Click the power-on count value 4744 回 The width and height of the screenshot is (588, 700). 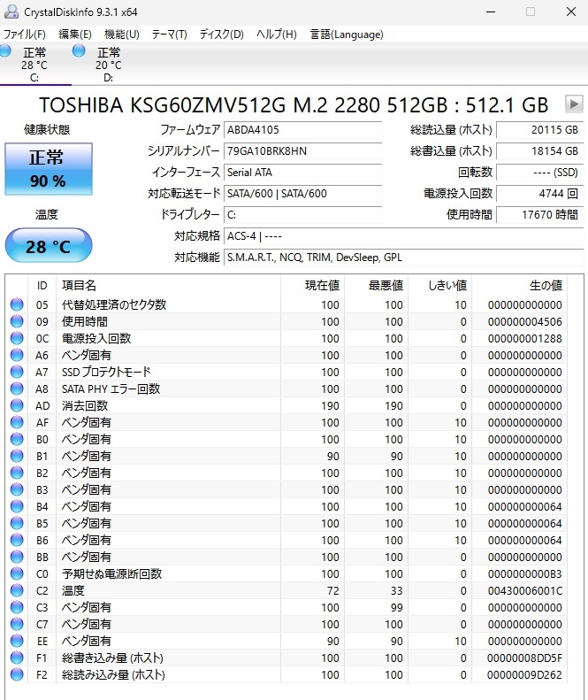540,193
